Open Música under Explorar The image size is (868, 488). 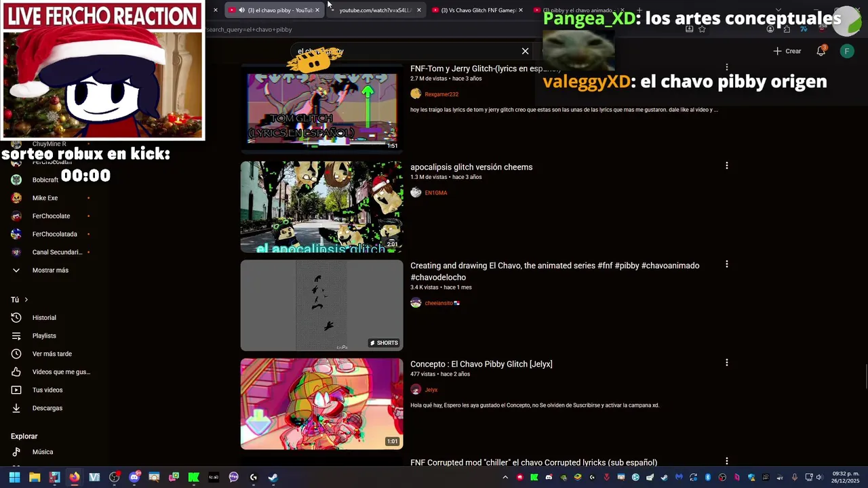pos(43,452)
